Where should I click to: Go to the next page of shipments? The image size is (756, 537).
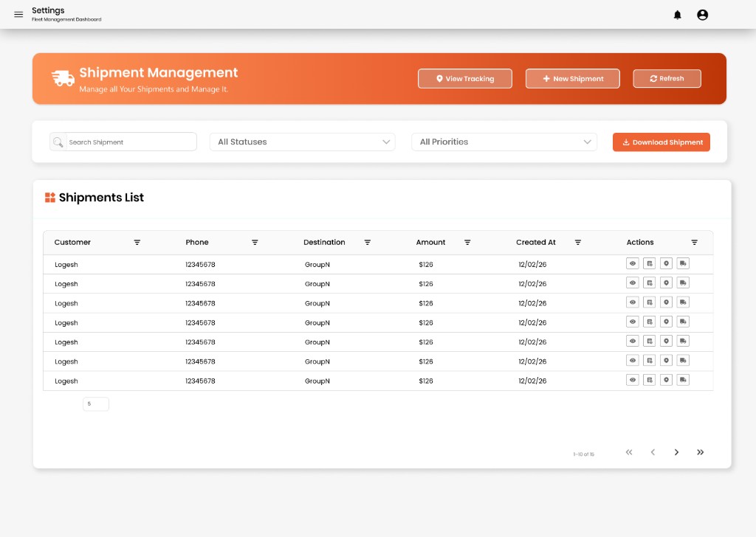click(x=676, y=451)
